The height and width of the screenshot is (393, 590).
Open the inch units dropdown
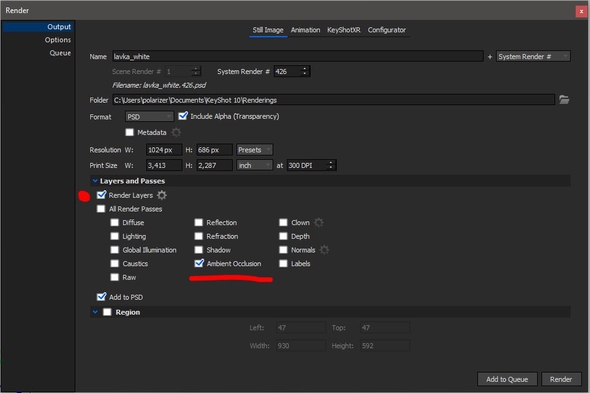(254, 165)
